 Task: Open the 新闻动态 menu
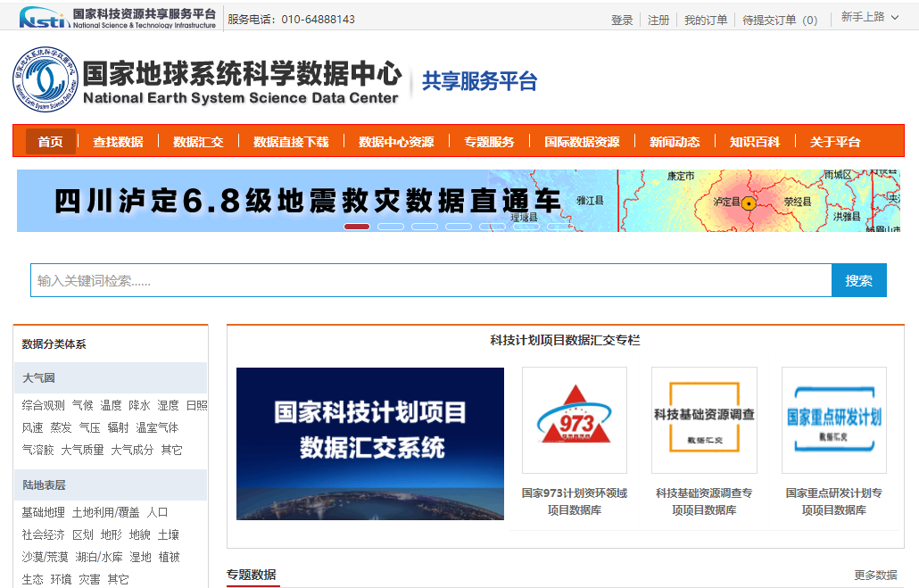(x=675, y=141)
